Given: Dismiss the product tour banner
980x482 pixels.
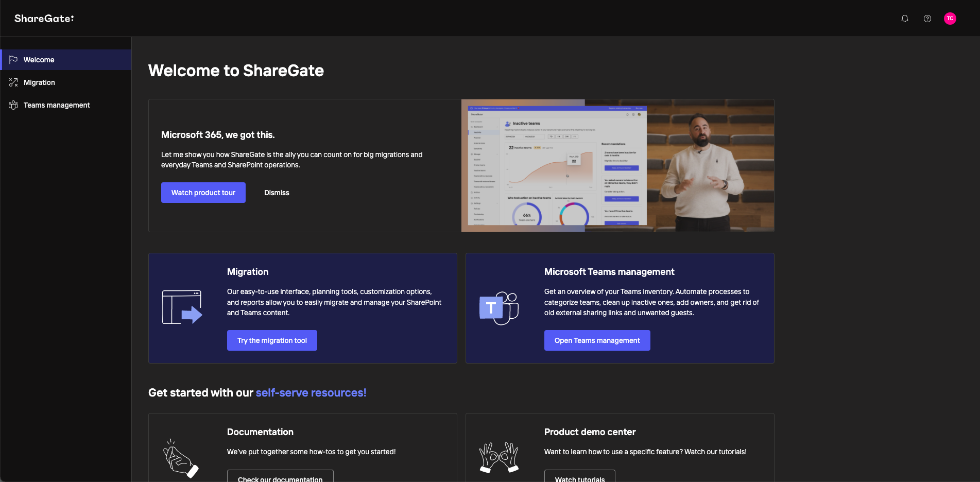Looking at the screenshot, I should 277,193.
